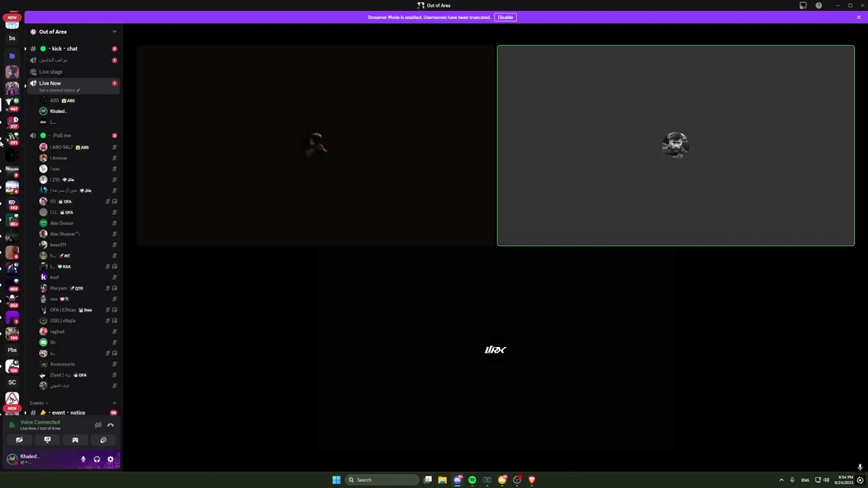Disable Streamer Mode from the banner
The width and height of the screenshot is (868, 488).
tap(505, 17)
